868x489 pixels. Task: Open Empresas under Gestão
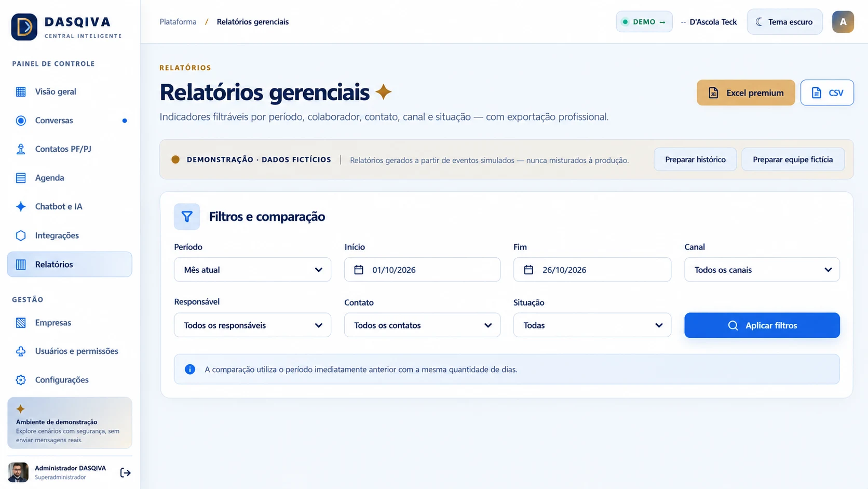70,323
